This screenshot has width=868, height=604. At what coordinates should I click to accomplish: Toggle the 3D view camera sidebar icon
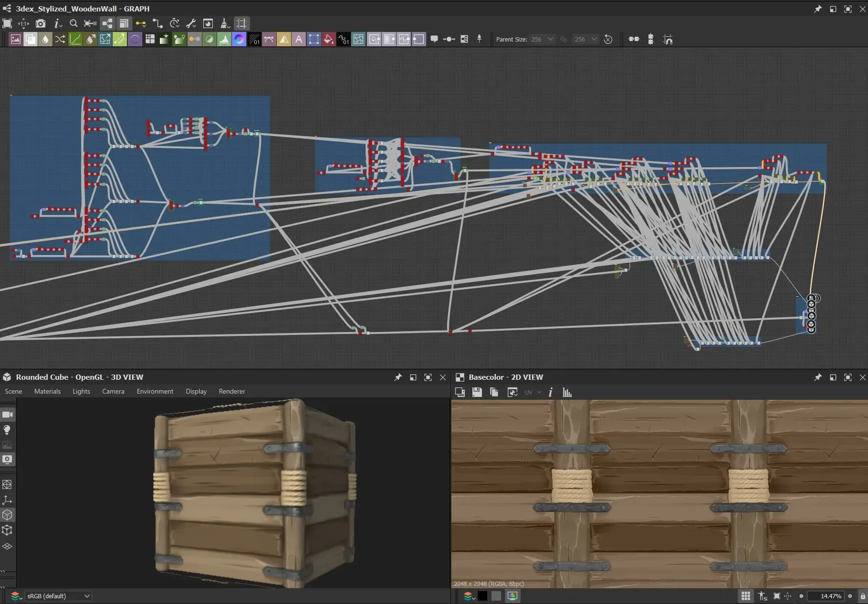click(8, 415)
